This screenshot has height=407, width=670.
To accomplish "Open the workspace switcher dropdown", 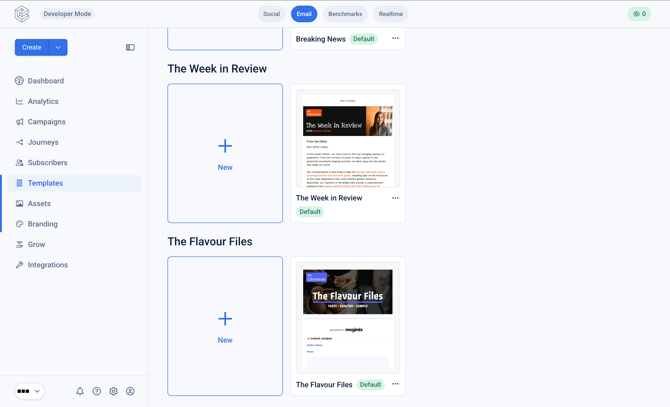I will pos(29,391).
